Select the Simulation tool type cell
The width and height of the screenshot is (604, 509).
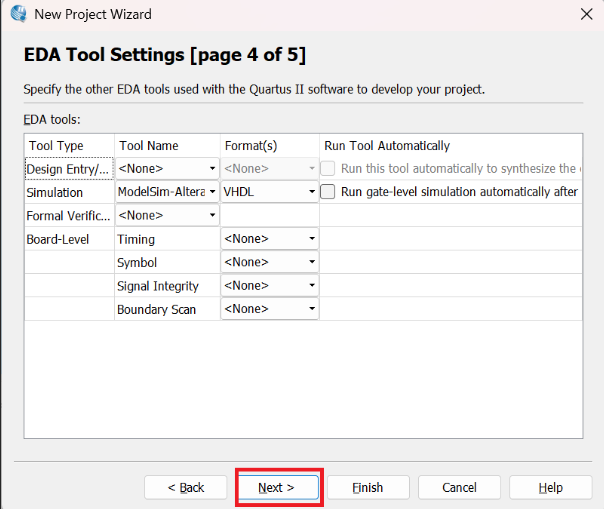[69, 192]
